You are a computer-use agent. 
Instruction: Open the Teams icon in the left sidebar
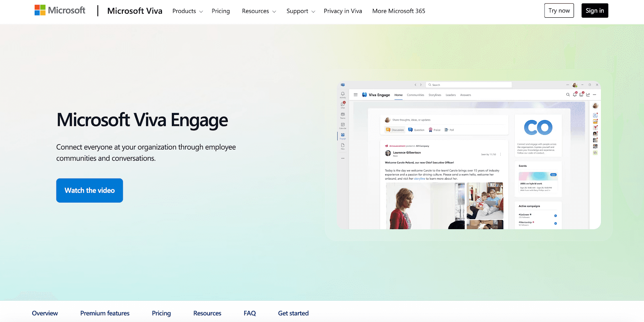pos(343,115)
